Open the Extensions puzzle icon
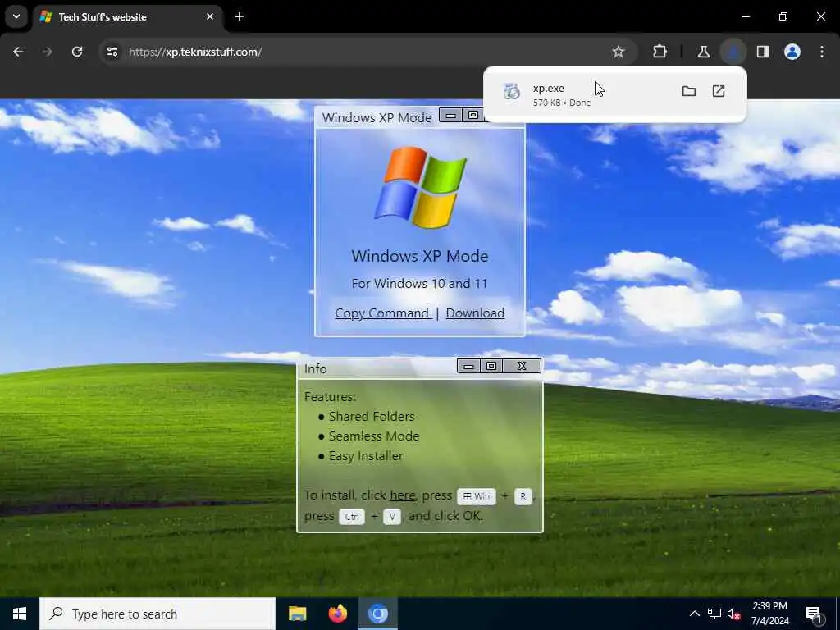 coord(660,52)
